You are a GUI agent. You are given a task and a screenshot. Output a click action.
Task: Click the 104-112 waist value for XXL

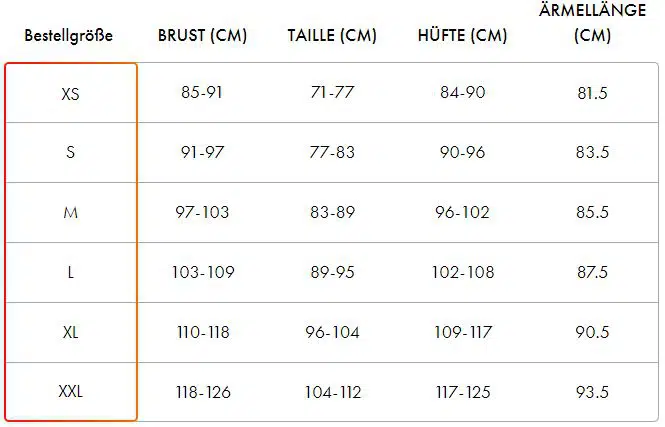[333, 392]
